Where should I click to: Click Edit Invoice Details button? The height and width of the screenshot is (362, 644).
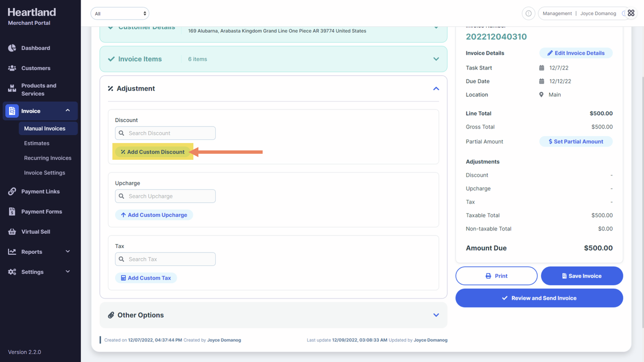(x=576, y=53)
